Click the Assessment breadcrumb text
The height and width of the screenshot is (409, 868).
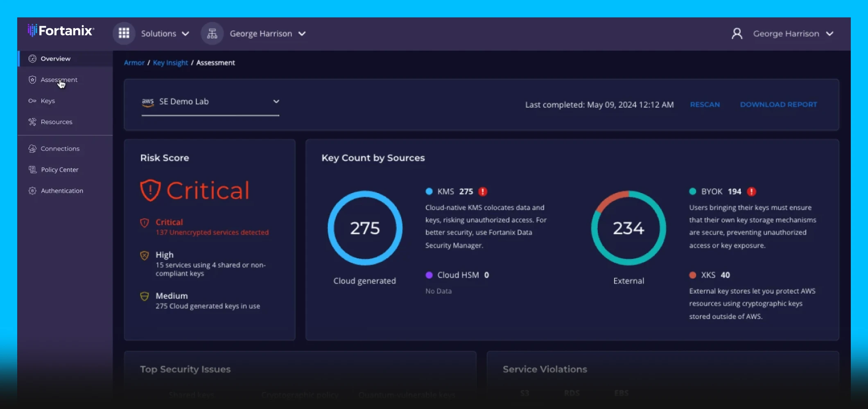(x=216, y=63)
